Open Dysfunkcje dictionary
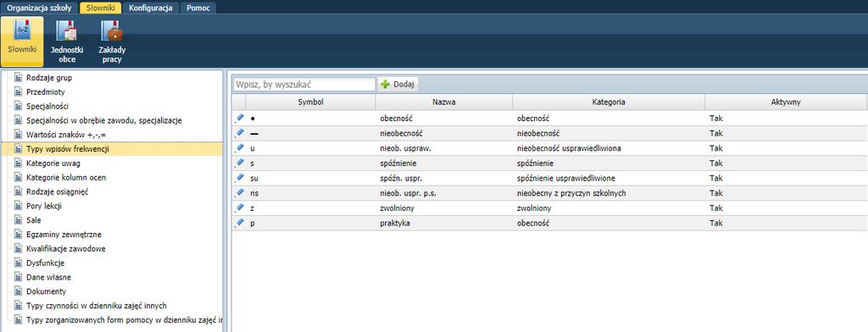This screenshot has width=868, height=332. pyautogui.click(x=46, y=263)
